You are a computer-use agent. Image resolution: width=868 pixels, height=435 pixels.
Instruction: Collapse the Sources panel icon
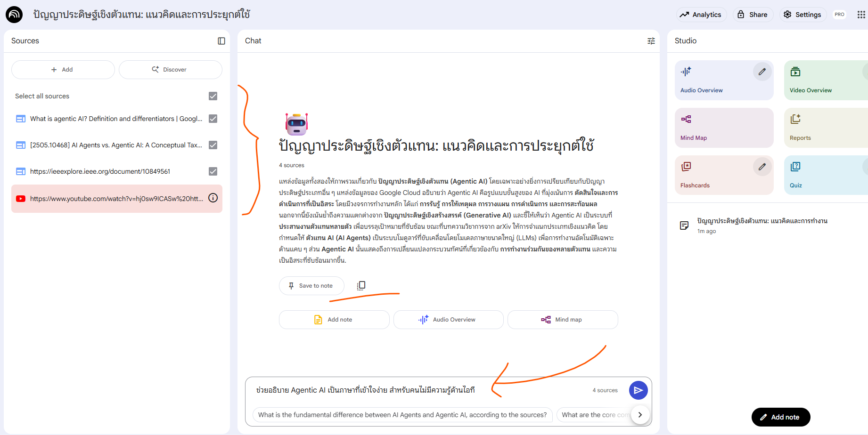click(x=221, y=41)
